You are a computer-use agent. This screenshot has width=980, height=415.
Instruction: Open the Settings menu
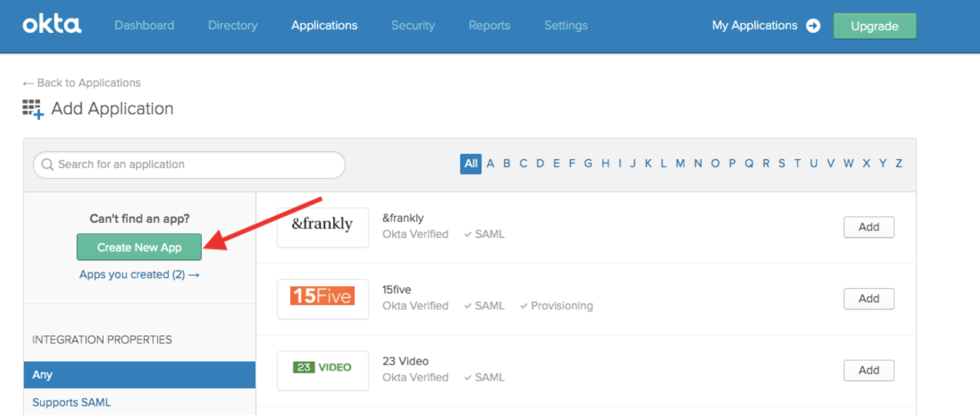pyautogui.click(x=566, y=25)
